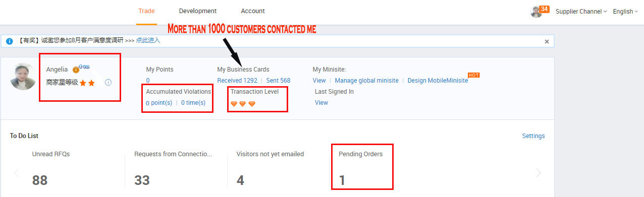Open the Pending Orders count
This screenshot has width=644, height=197.
pyautogui.click(x=342, y=180)
